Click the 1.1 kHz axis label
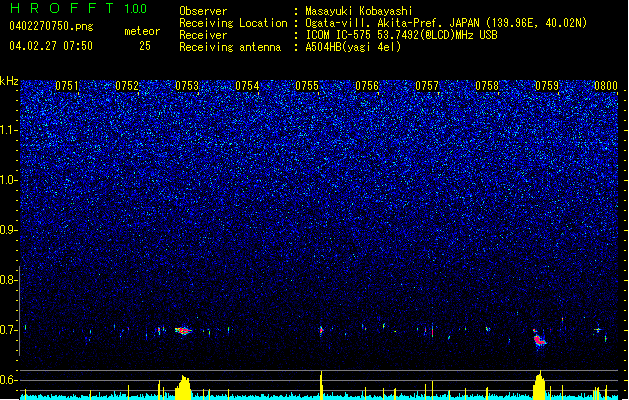 (9, 130)
